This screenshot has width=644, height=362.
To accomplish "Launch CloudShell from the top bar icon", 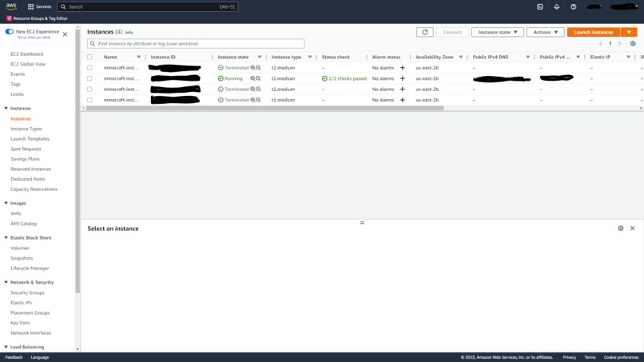I will point(539,6).
